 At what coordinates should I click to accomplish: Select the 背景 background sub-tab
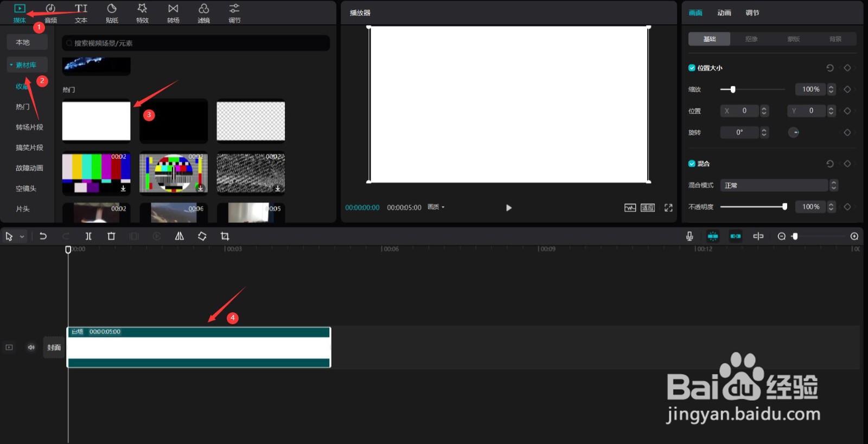[x=835, y=39]
